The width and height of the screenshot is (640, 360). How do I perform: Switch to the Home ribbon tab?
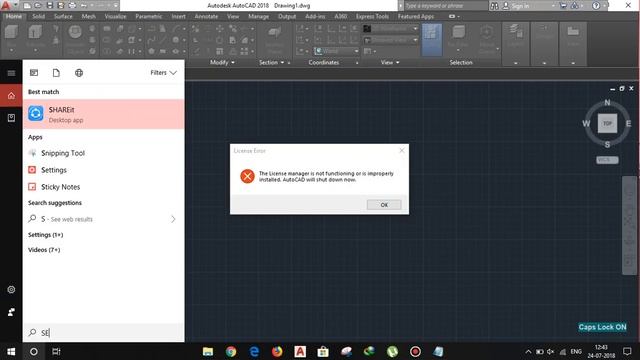(13, 16)
